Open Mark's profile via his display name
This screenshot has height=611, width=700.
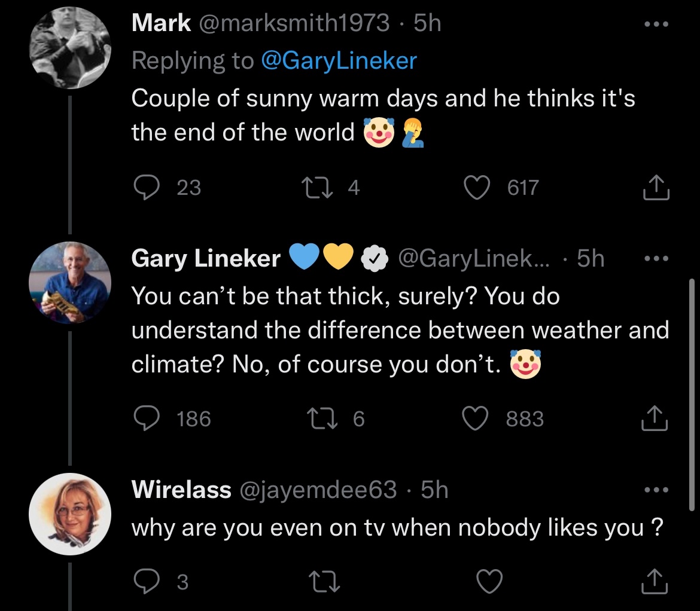pos(161,23)
